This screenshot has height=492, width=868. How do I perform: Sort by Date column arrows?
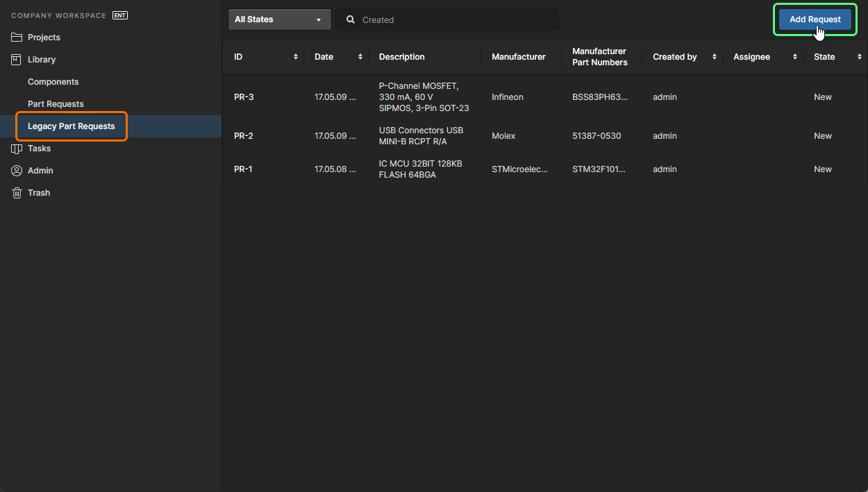(360, 57)
